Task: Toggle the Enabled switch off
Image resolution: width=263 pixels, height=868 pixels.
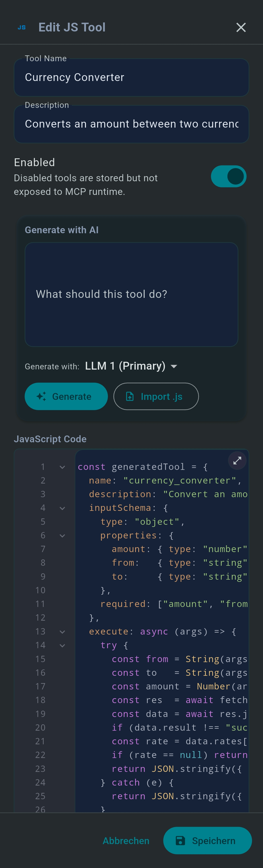Action: [x=229, y=176]
